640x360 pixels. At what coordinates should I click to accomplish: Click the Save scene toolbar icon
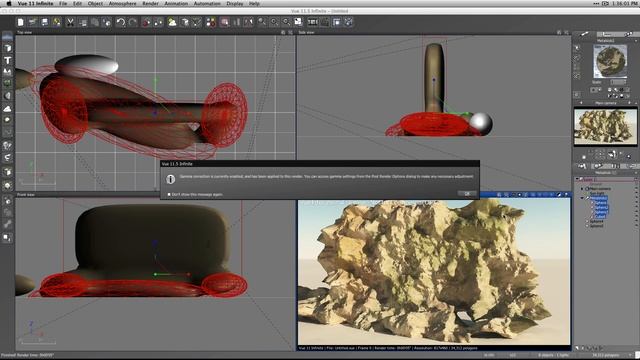click(44, 22)
